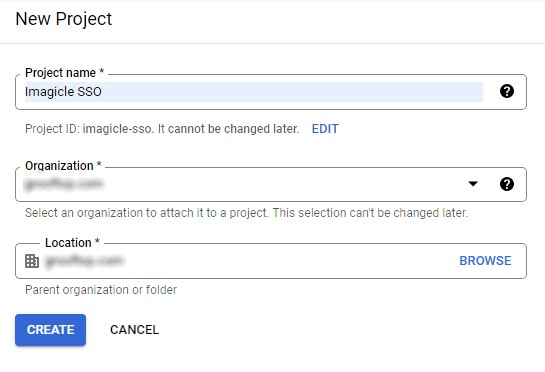545x372 pixels.
Task: Click into the Project name text field
Action: (x=254, y=92)
